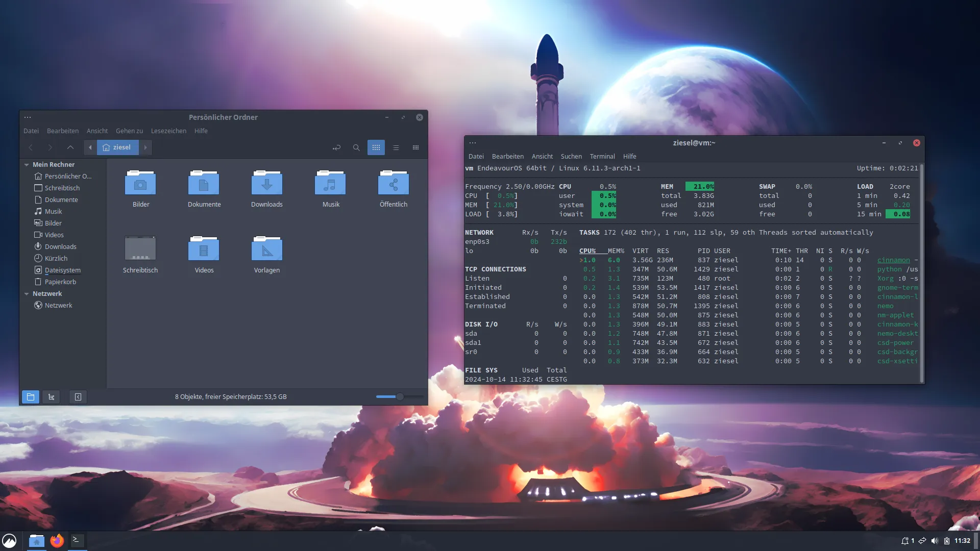Screen dimensions: 980x551
Task: Click the terminal window vertical scrollbar
Action: pos(921,273)
